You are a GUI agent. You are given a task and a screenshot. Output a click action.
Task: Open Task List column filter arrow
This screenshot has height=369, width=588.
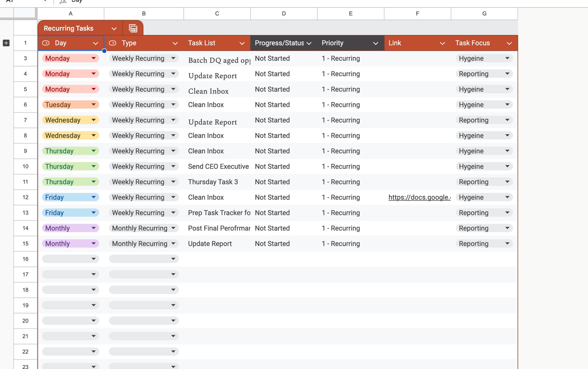[242, 43]
